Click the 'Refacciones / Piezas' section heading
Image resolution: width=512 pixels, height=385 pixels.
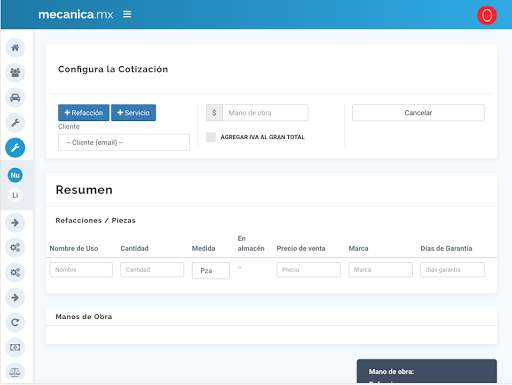click(95, 220)
